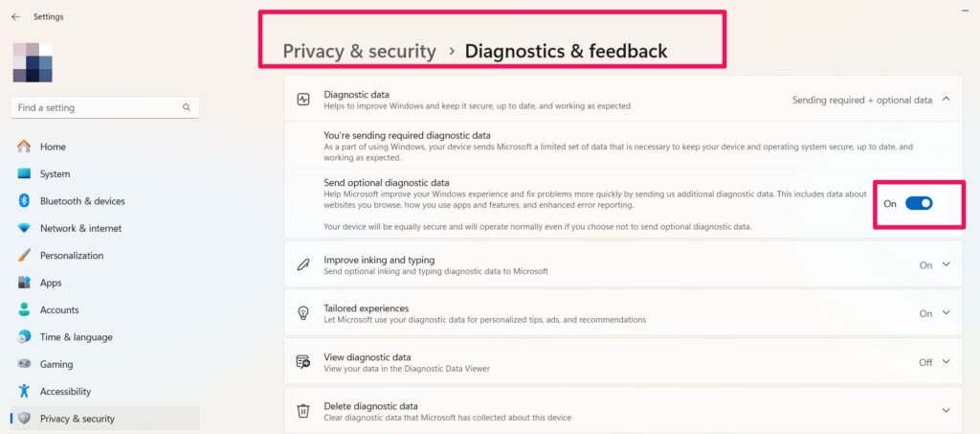Click Privacy & security breadcrumb link
This screenshot has height=434, width=980.
point(359,51)
